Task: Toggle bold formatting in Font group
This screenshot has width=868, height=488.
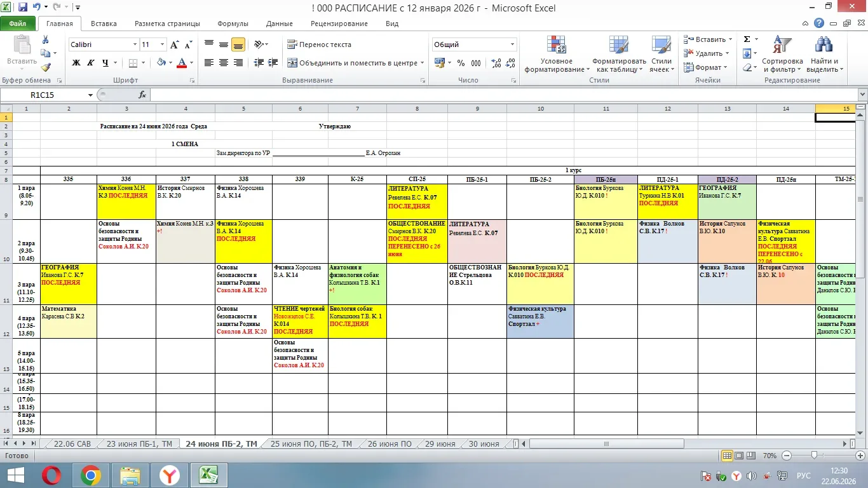Action: [x=76, y=63]
